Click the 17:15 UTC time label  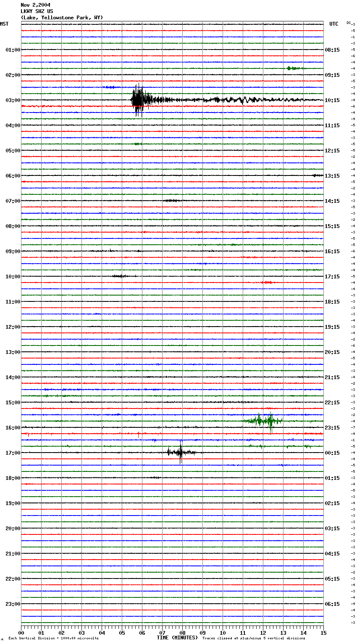(x=332, y=277)
